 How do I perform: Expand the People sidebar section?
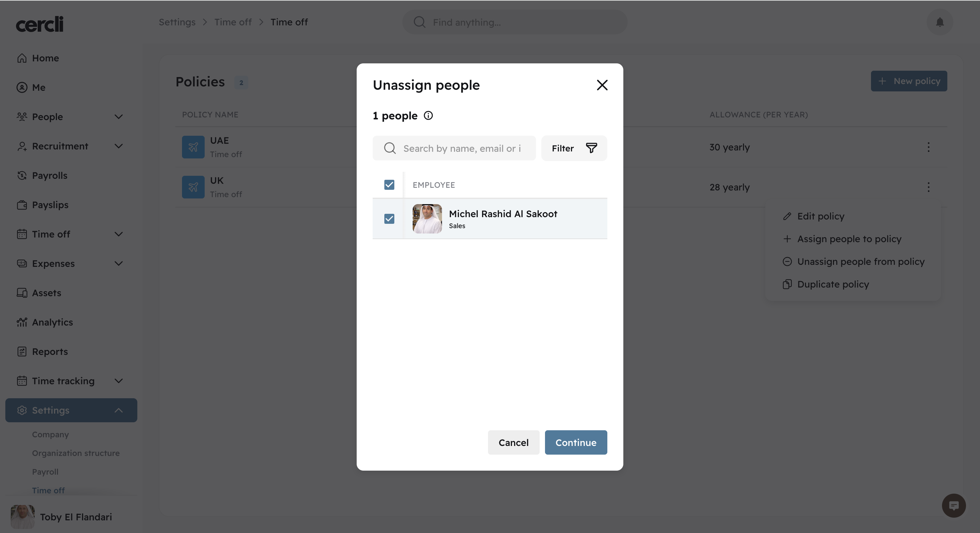click(119, 116)
